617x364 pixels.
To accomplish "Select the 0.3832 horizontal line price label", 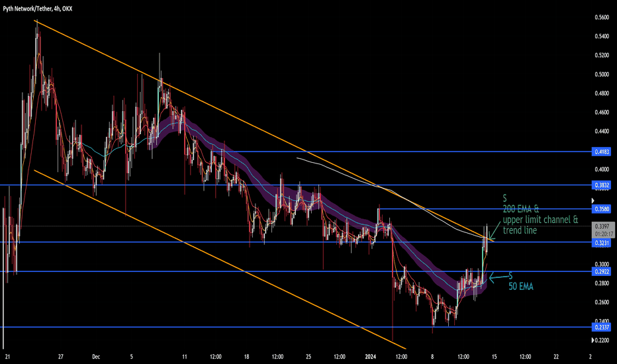I will (601, 185).
